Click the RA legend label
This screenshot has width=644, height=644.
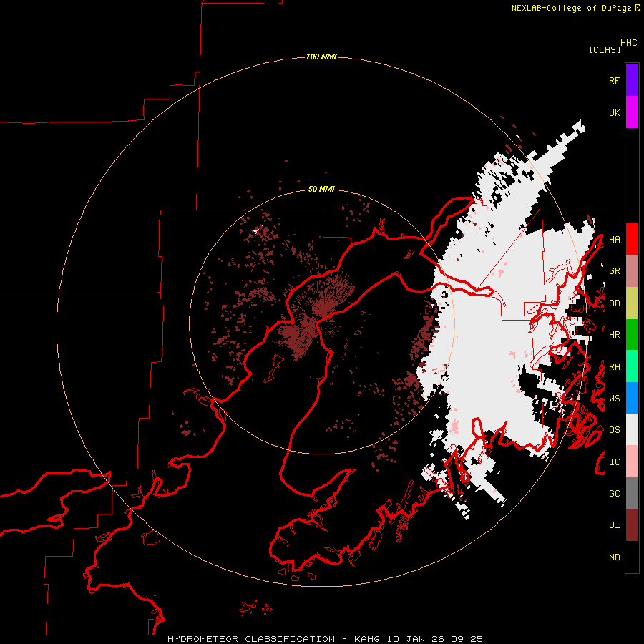coord(614,367)
